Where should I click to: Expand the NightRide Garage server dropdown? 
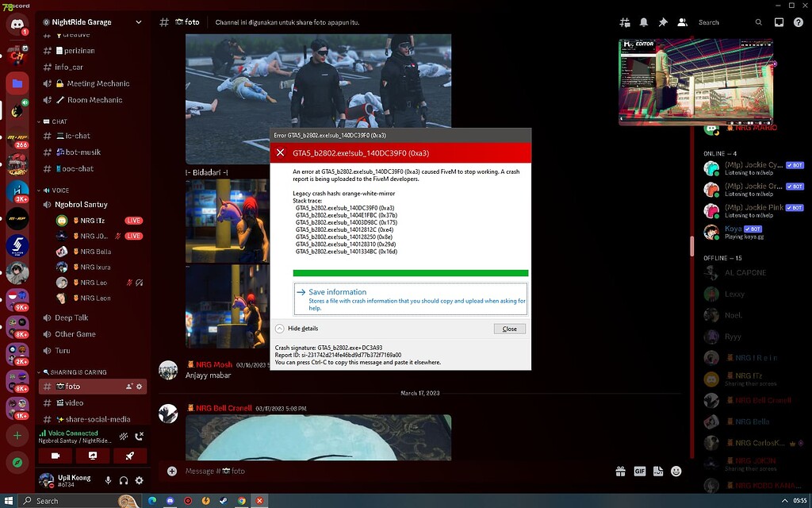click(x=138, y=22)
